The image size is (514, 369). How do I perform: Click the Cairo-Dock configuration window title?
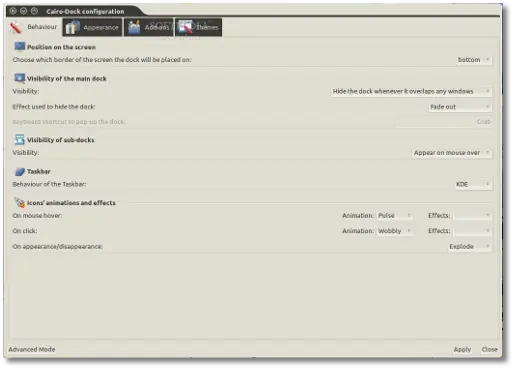tap(85, 11)
